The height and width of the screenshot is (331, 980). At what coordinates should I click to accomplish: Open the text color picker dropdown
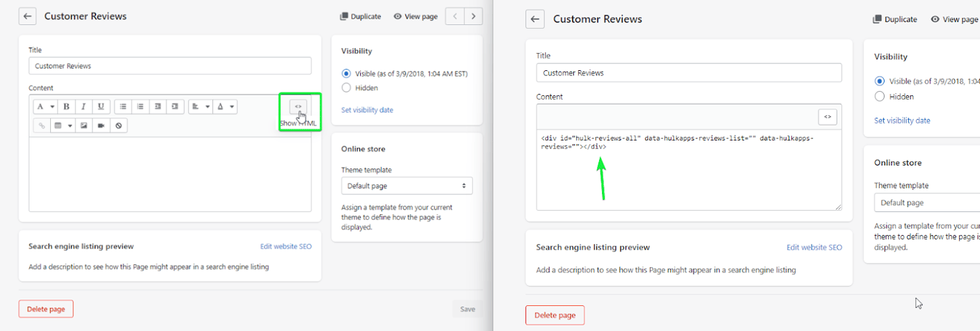(225, 107)
